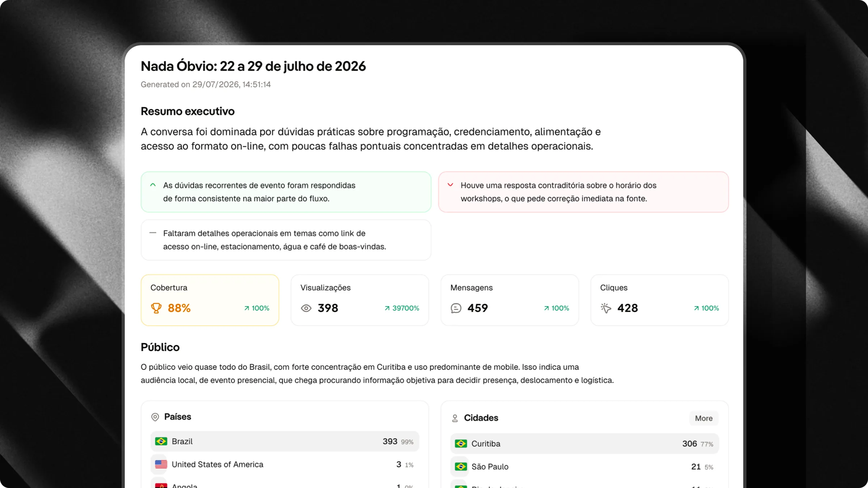Viewport: 868px width, 488px height.
Task: Click the 393 count for Brazil
Action: tap(390, 441)
